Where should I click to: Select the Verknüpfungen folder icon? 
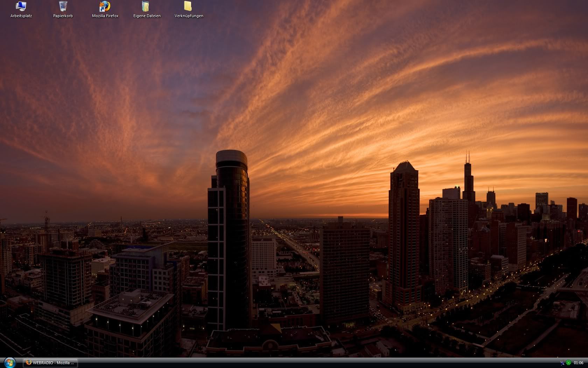click(x=189, y=10)
